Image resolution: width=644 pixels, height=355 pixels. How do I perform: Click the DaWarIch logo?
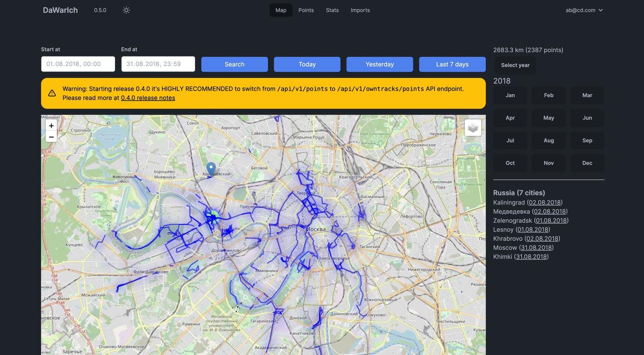60,10
